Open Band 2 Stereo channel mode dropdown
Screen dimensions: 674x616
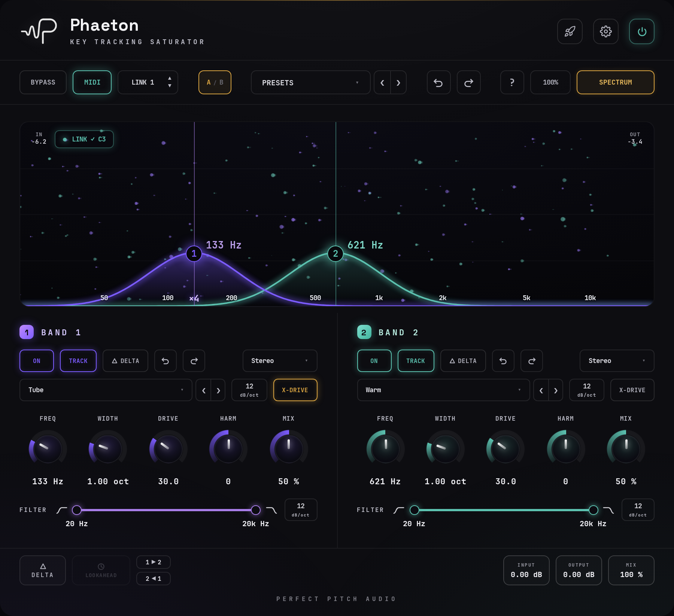click(x=617, y=361)
